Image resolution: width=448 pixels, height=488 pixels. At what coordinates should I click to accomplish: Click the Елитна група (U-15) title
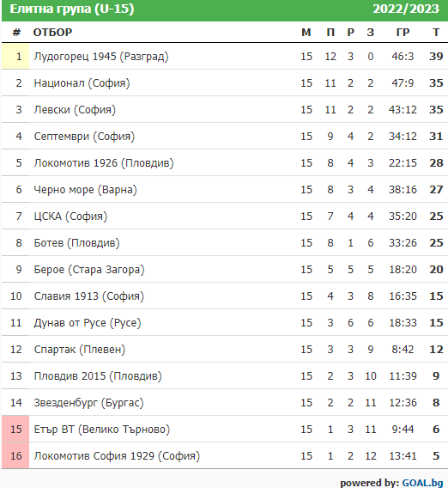click(x=72, y=9)
